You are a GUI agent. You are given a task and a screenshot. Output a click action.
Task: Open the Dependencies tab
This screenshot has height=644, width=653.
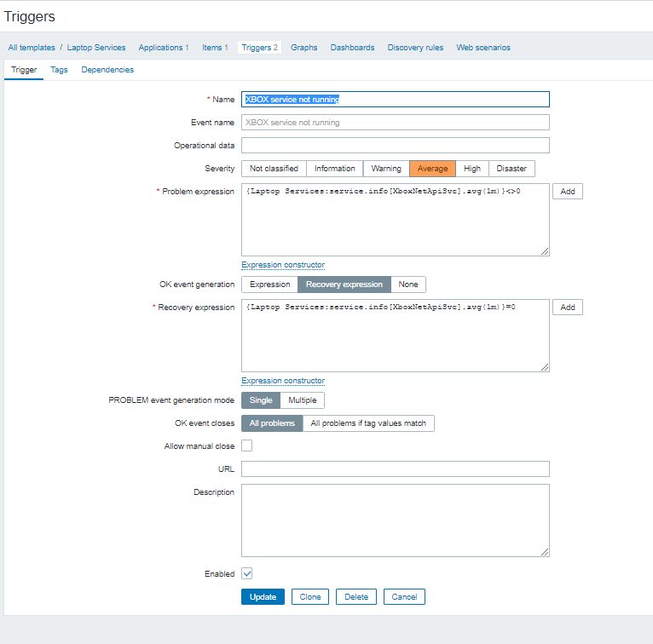(107, 70)
